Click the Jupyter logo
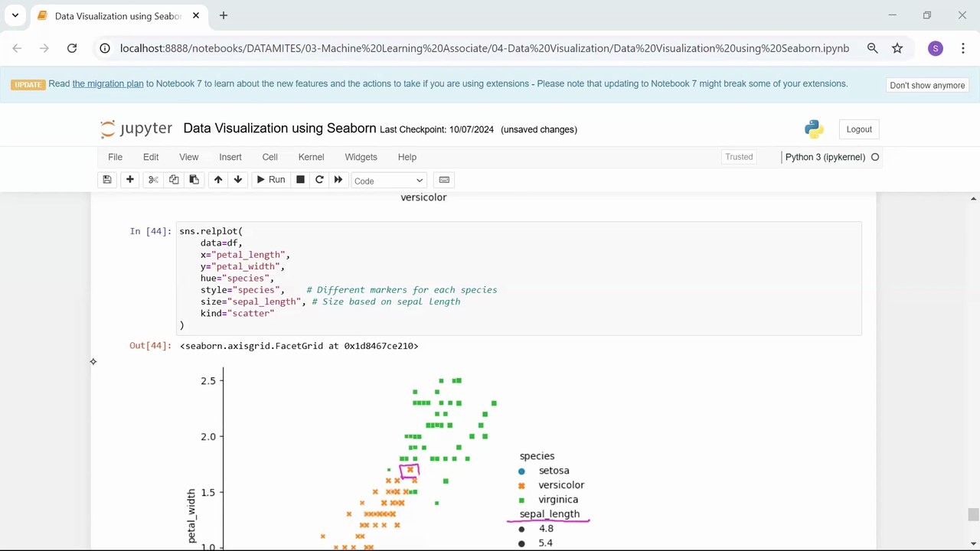 point(136,129)
